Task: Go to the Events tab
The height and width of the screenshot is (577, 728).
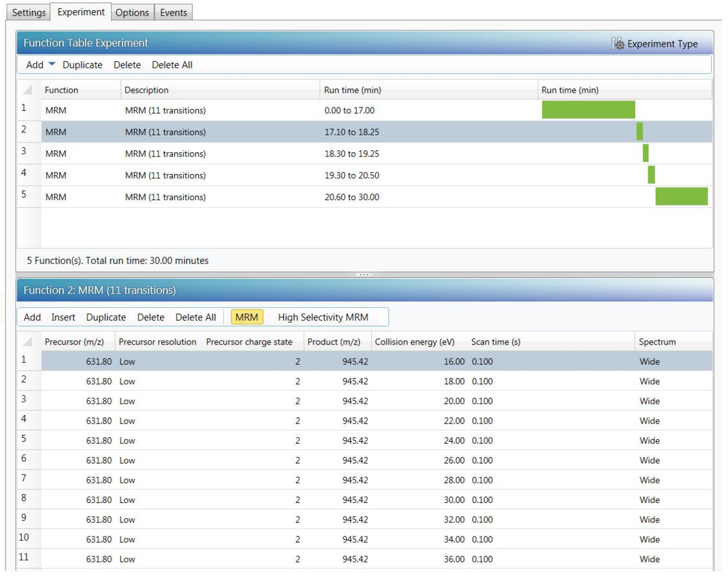Action: point(174,12)
